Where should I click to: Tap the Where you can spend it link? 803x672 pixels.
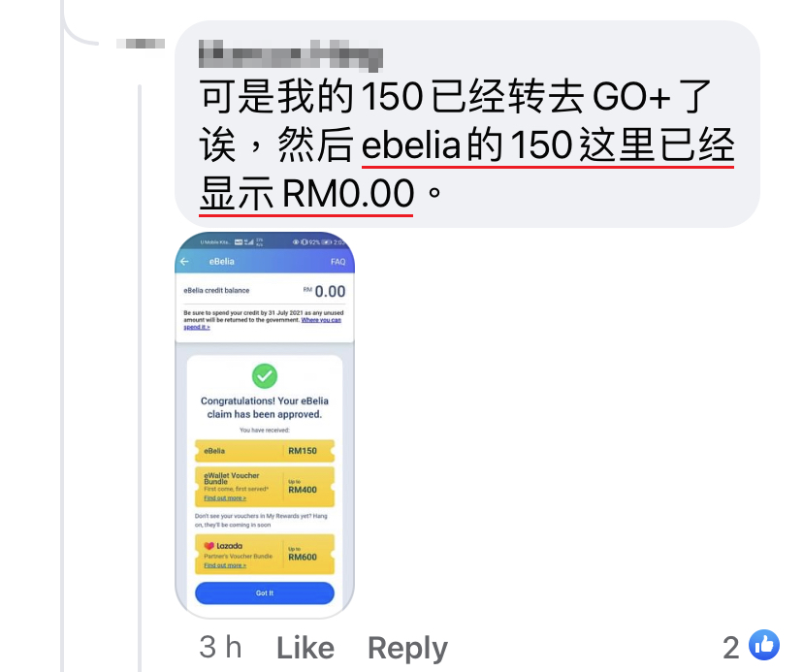262,323
